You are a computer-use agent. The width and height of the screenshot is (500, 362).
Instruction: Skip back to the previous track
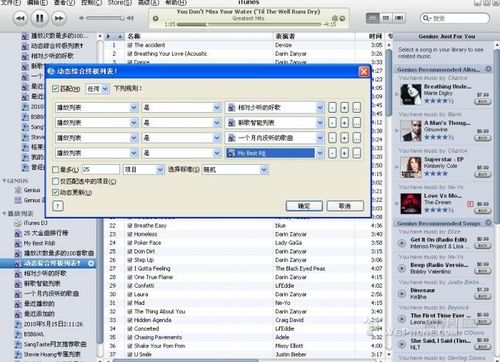point(20,18)
